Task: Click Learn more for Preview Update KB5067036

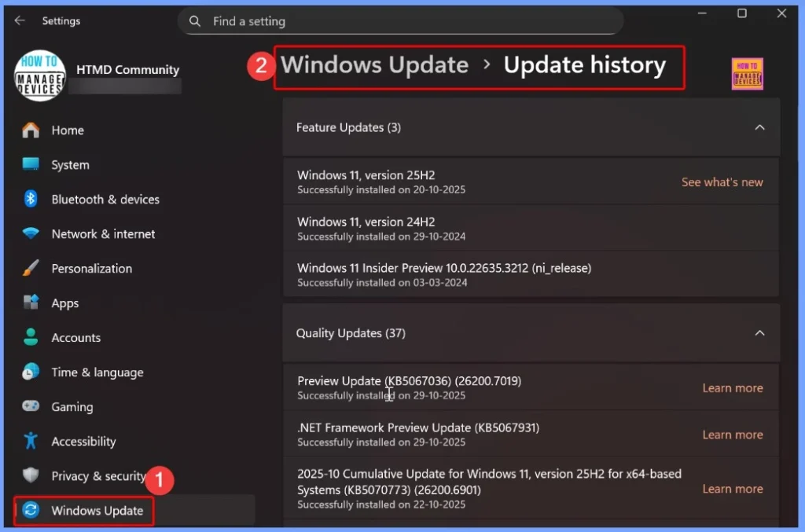Action: (733, 387)
